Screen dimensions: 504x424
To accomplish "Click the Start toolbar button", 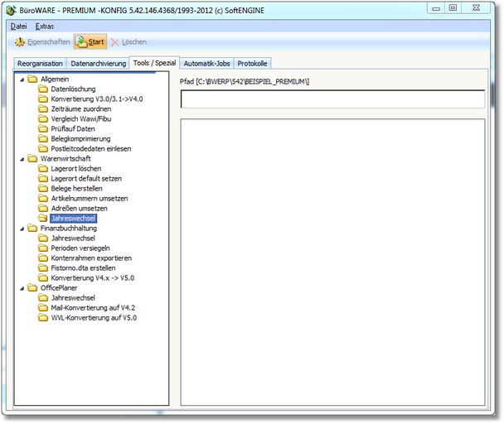I will (x=90, y=41).
